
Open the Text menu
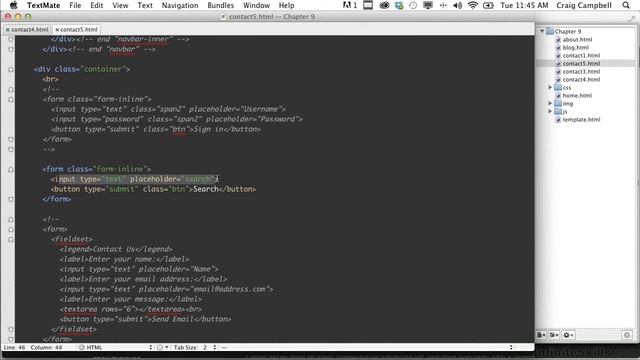coord(144,5)
